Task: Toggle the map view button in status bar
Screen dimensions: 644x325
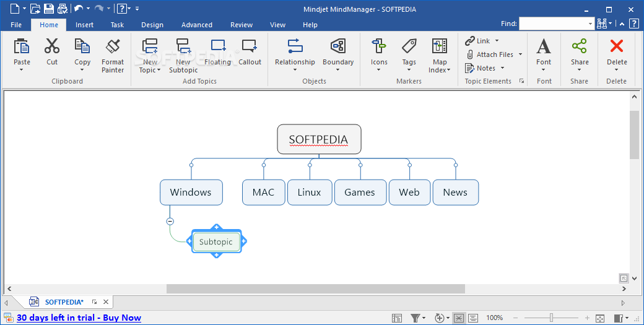Action: (x=459, y=318)
